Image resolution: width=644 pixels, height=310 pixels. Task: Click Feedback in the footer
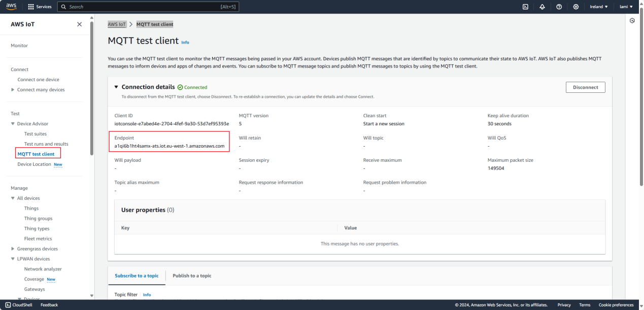point(49,305)
